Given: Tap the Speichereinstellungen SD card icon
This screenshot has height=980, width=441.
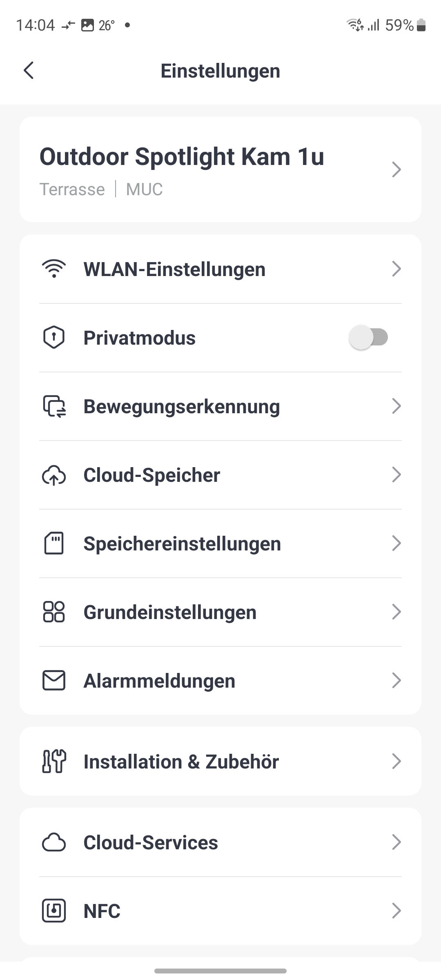Looking at the screenshot, I should point(54,543).
